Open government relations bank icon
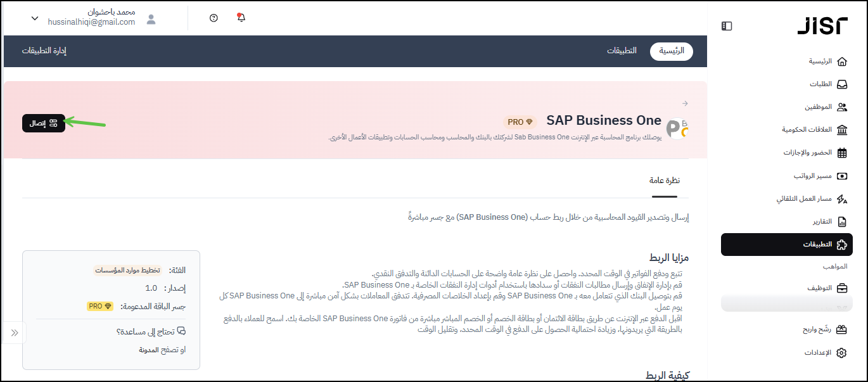This screenshot has width=868, height=382. (841, 130)
